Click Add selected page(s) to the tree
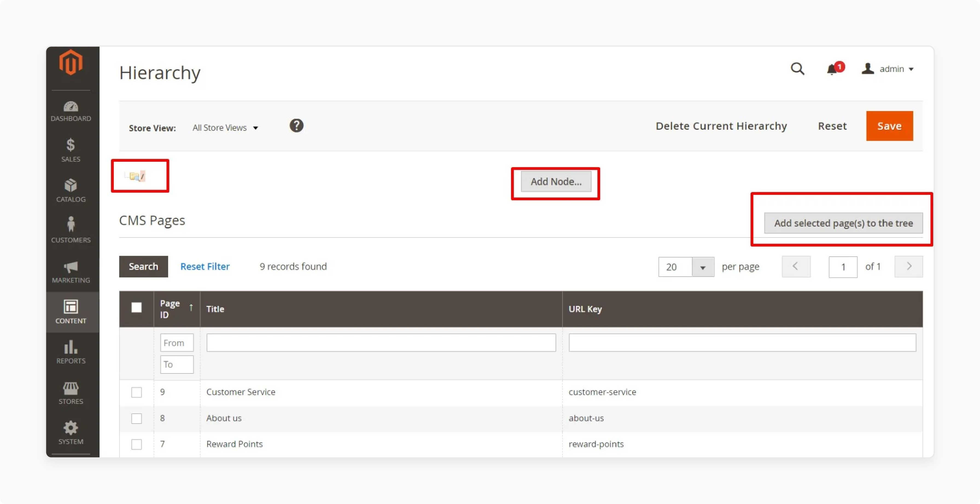Screen dimensions: 980x504 tap(843, 223)
